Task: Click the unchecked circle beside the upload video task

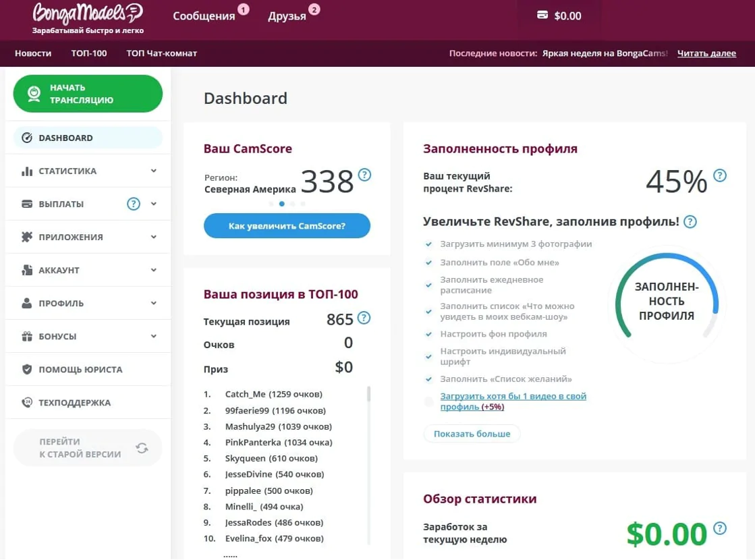Action: 428,401
